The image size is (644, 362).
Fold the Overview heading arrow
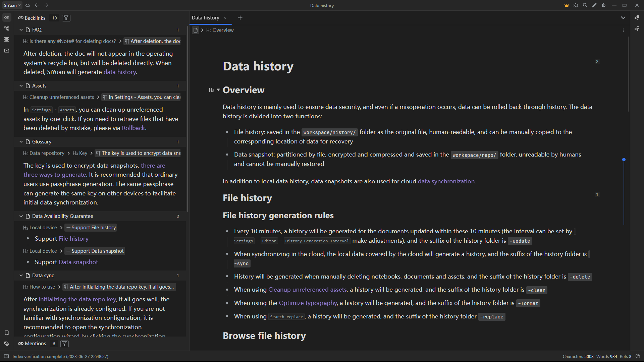tap(218, 90)
